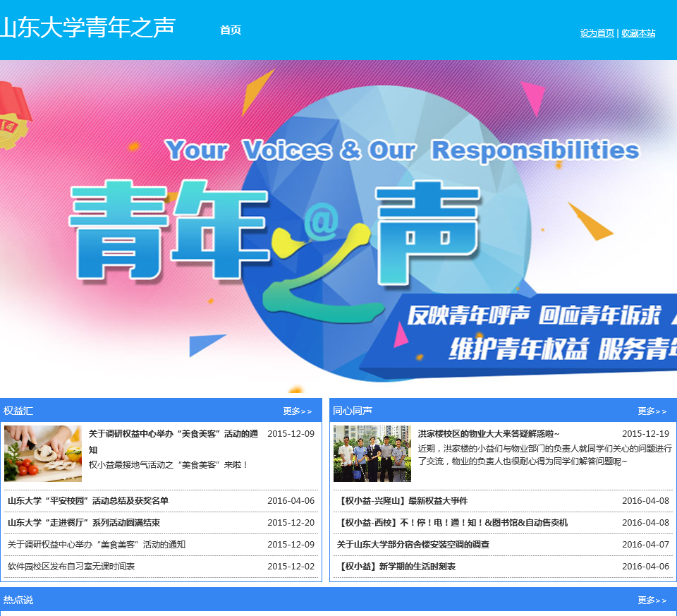Viewport: 677px width, 616px height.
Task: Open the 权益汇 section heading
Action: pos(18,411)
